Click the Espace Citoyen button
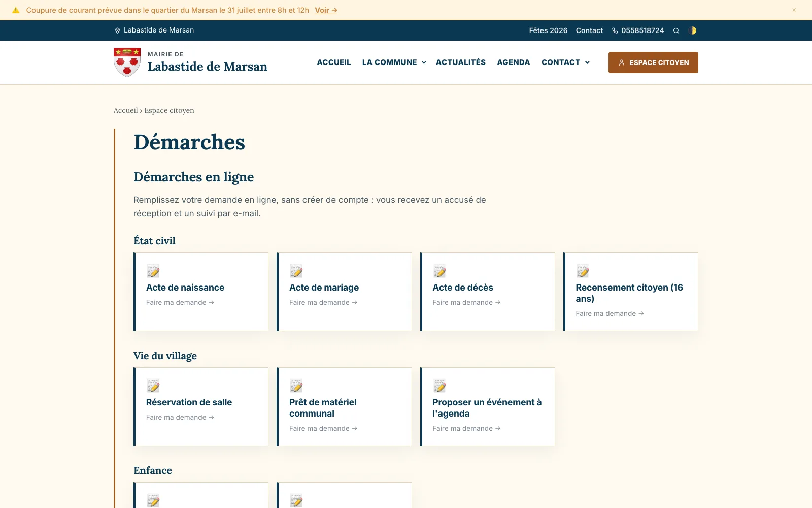812x508 pixels. pyautogui.click(x=653, y=62)
